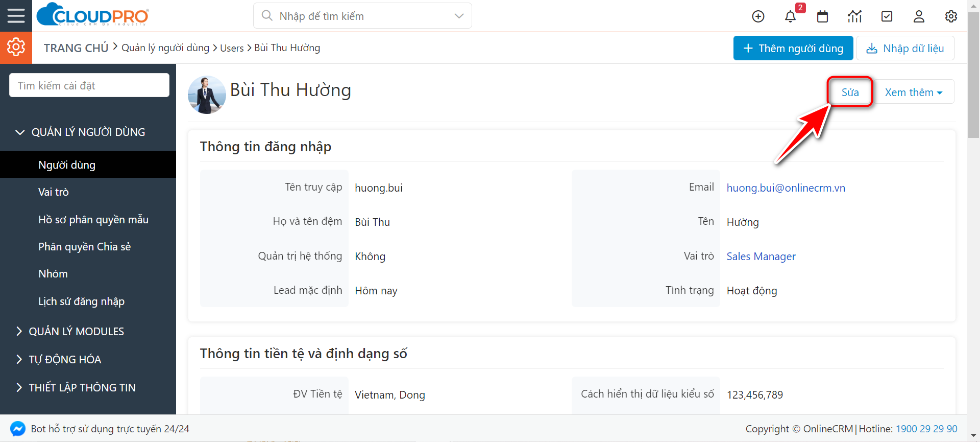Click the Không system admin value
980x442 pixels.
coord(370,256)
